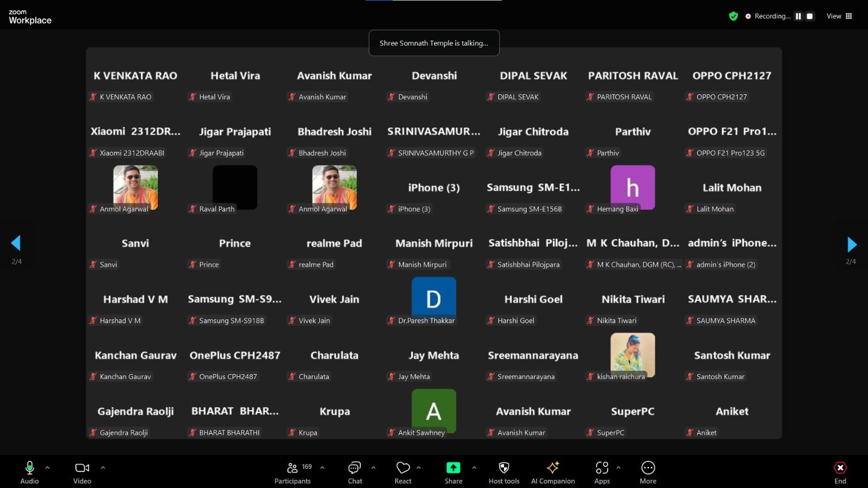
Task: Expand the audio options chevron
Action: click(x=47, y=467)
